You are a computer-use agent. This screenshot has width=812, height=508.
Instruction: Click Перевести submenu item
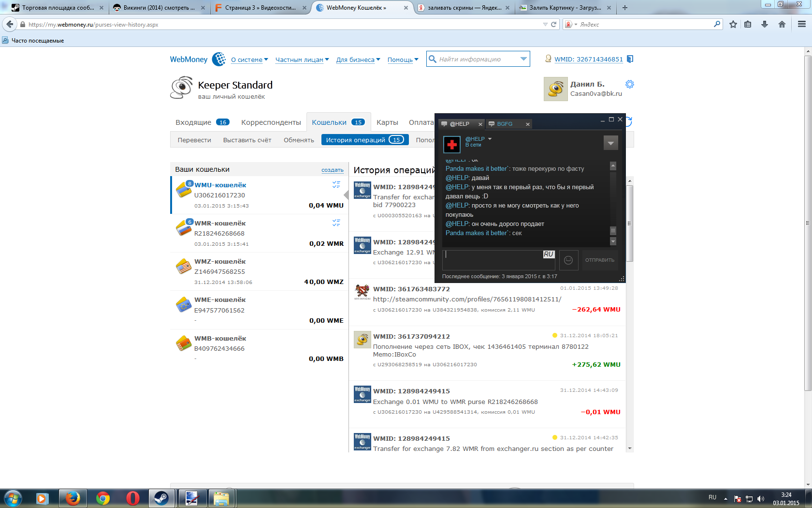click(x=194, y=140)
